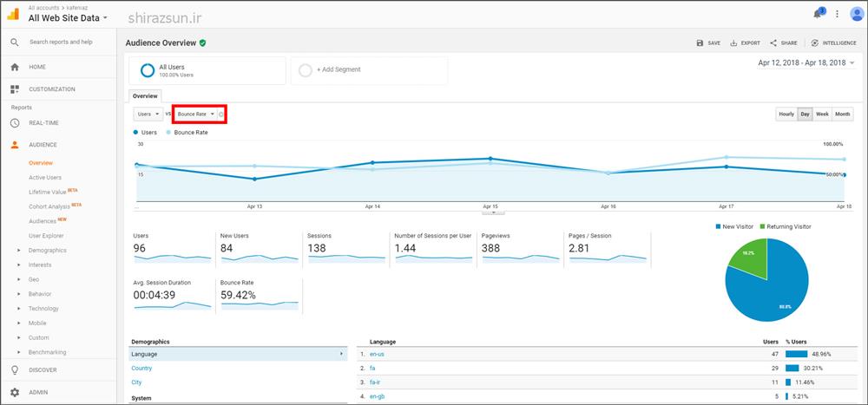The height and width of the screenshot is (405, 868).
Task: Click the en-us language link
Action: 378,355
